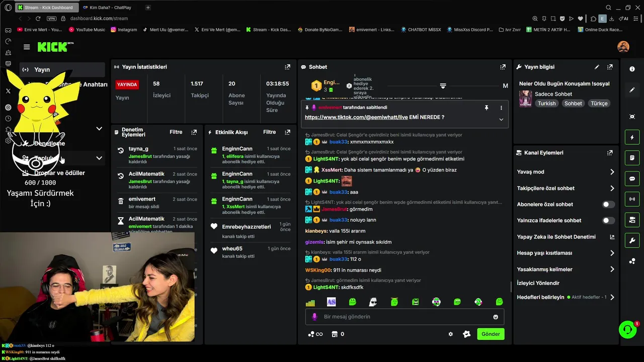Click the channel points infinity icon
Image resolution: width=644 pixels, height=362 pixels.
[315, 334]
